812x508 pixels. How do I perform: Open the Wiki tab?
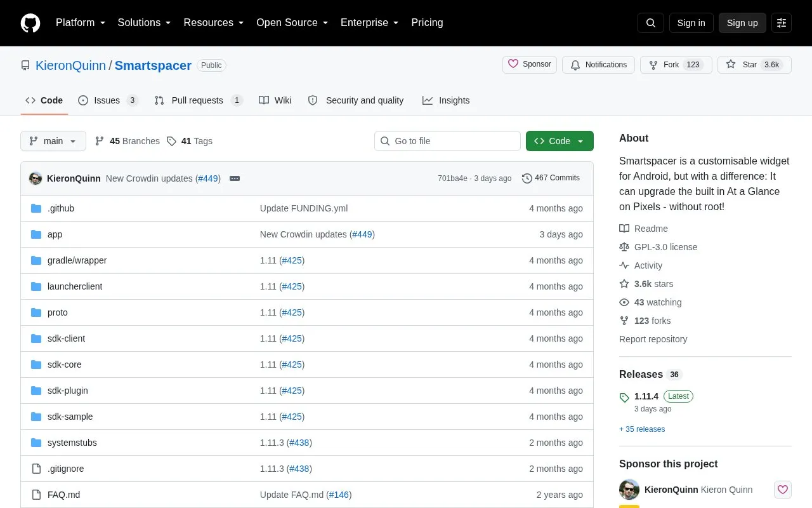coord(275,100)
